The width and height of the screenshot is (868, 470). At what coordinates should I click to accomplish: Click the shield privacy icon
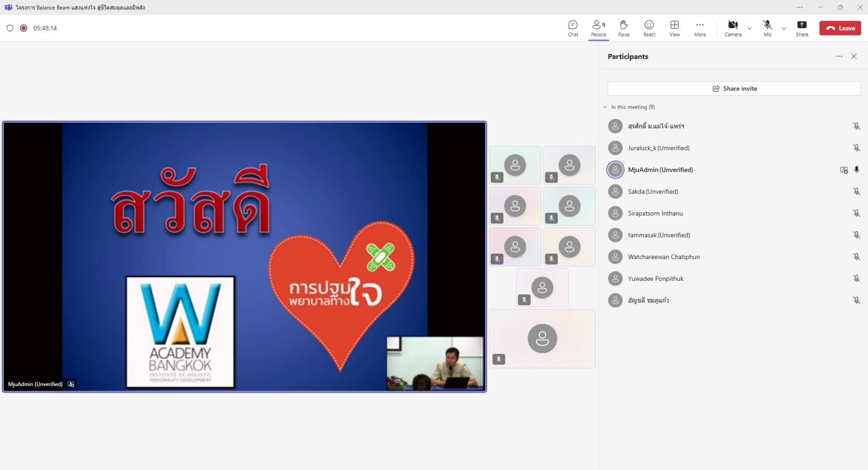tap(10, 28)
